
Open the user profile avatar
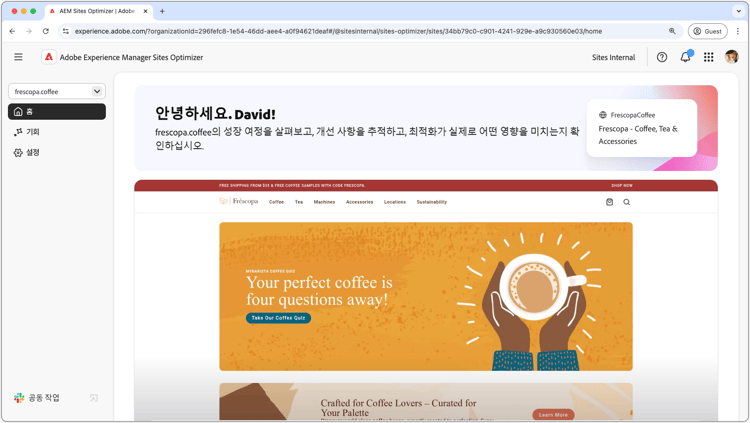click(x=731, y=57)
